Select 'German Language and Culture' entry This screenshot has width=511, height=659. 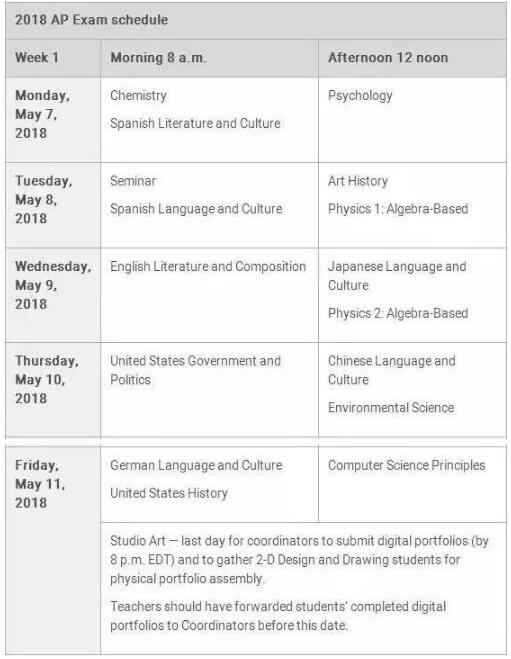pyautogui.click(x=196, y=465)
